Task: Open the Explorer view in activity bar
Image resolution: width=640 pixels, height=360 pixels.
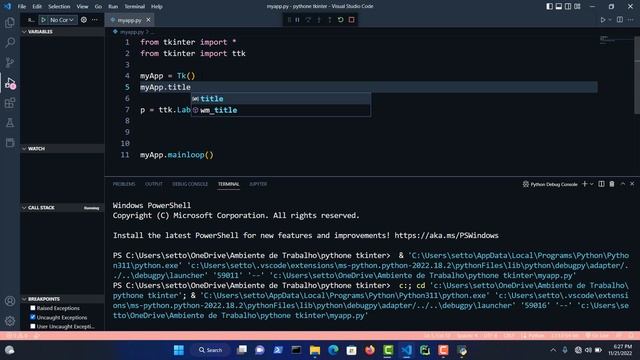Action: 10,22
